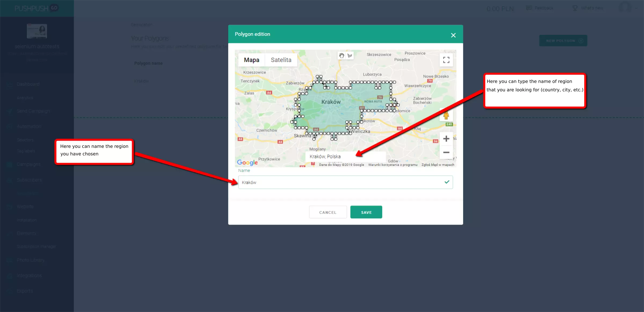Open Installation in sidebar
Viewport: 644px width, 312px height.
click(27, 220)
